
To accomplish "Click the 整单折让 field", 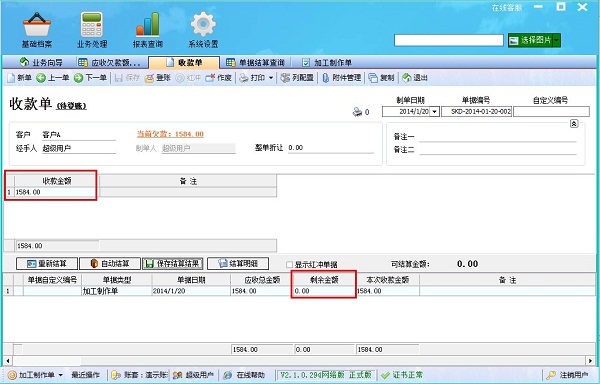I will 330,148.
